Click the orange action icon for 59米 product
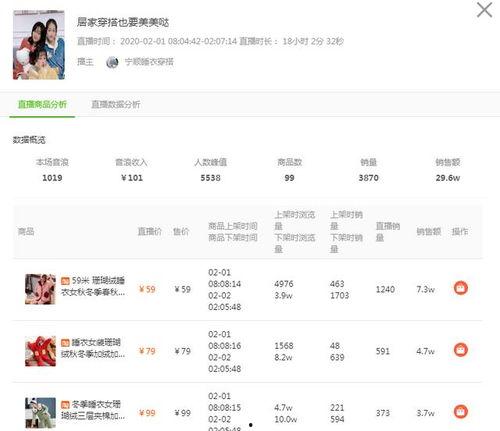500x431 pixels. point(461,288)
